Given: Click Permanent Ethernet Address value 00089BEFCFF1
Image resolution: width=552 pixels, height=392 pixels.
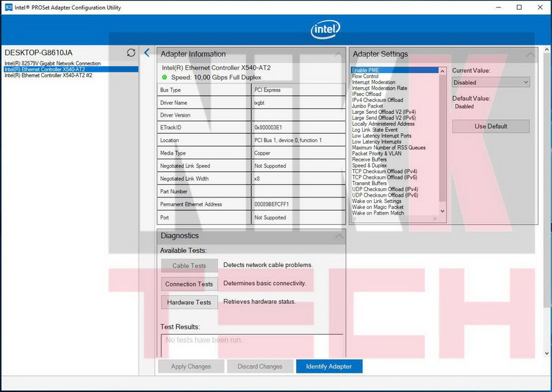Looking at the screenshot, I should click(271, 204).
